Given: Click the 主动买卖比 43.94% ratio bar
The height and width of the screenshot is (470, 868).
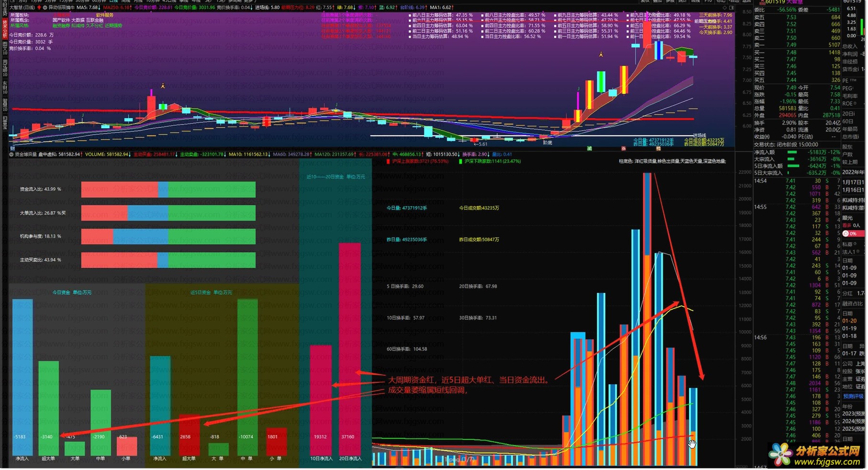Looking at the screenshot, I should click(x=168, y=260).
